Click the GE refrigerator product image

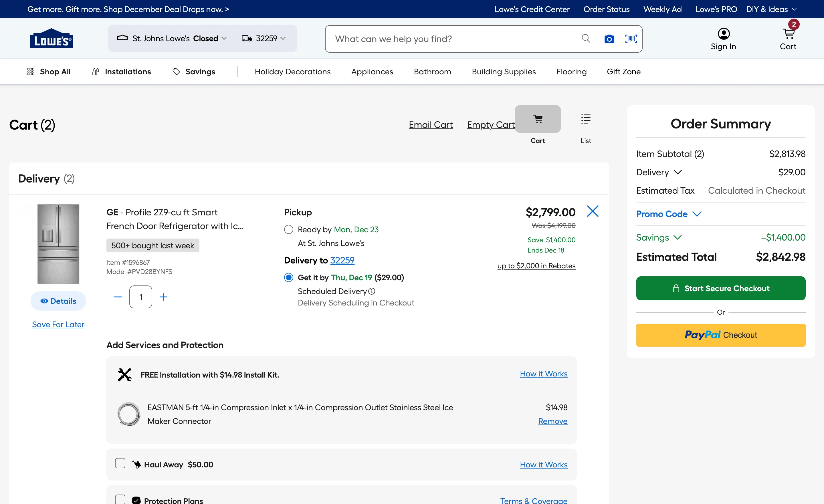pyautogui.click(x=58, y=245)
